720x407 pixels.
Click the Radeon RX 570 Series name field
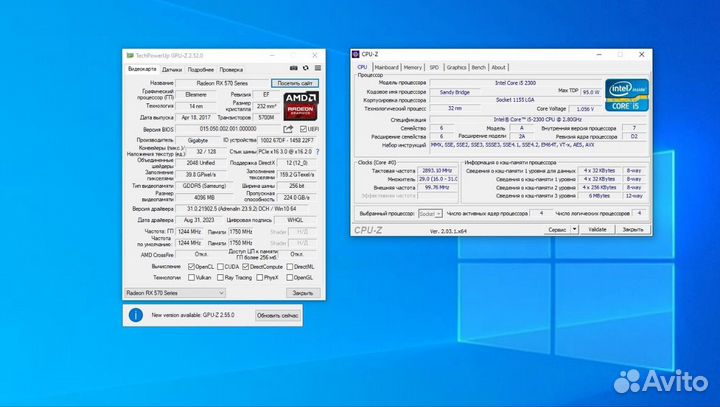click(x=222, y=83)
